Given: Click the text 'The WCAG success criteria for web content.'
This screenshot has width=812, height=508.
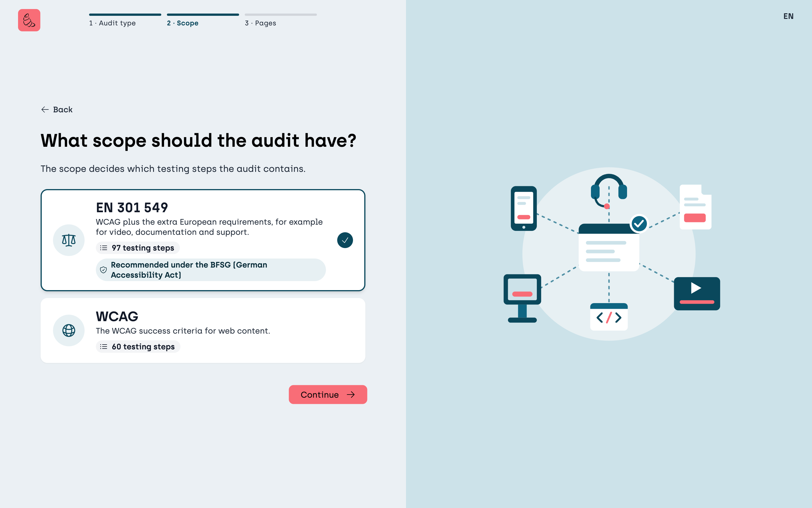Looking at the screenshot, I should tap(183, 331).
